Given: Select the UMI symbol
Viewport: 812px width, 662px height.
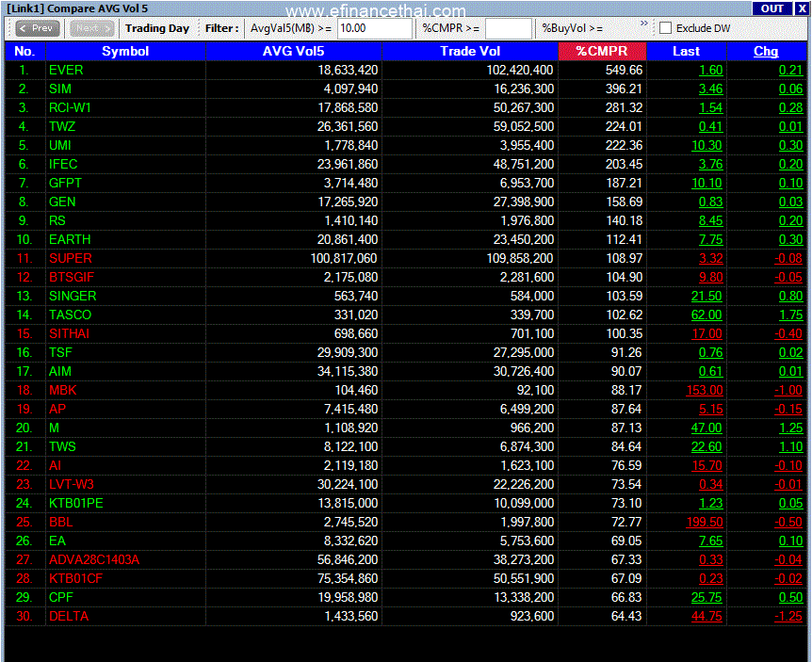Looking at the screenshot, I should click(x=60, y=145).
